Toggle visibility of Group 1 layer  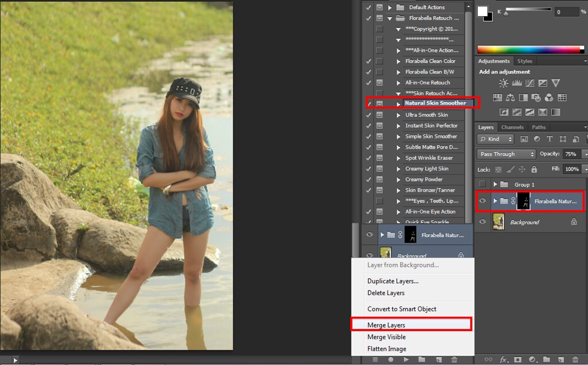pos(482,184)
